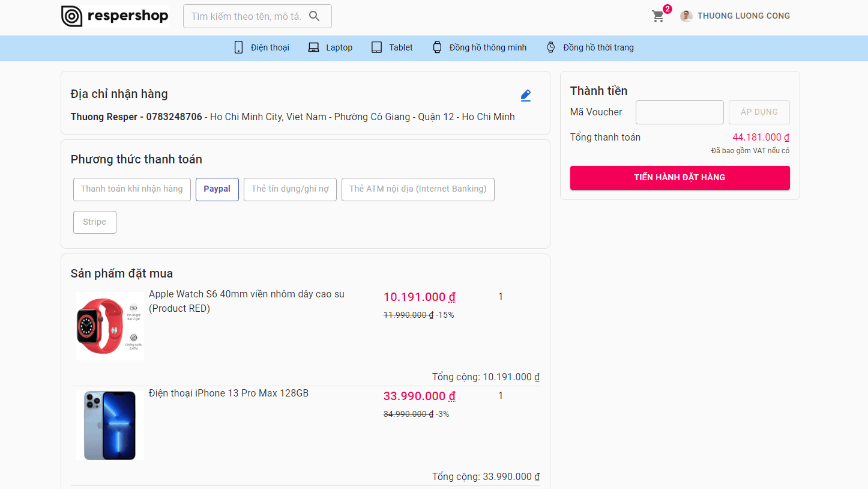Click the user avatar picture
The image size is (868, 489).
[x=686, y=16]
